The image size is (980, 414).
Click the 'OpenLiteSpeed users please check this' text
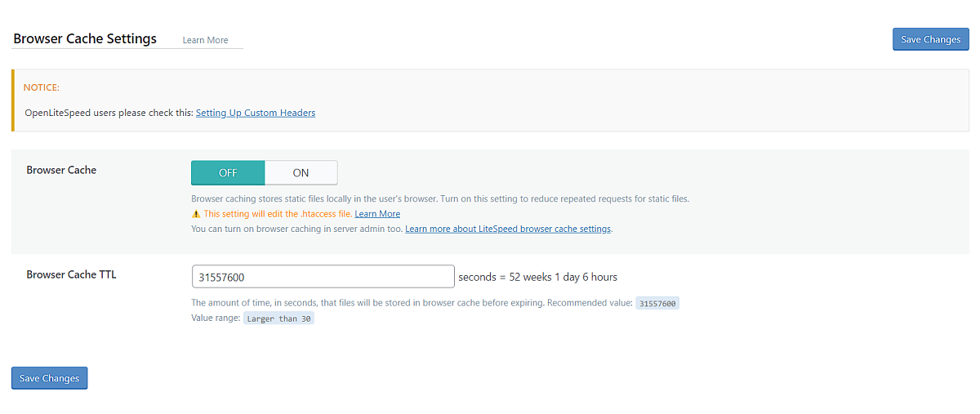click(x=109, y=113)
